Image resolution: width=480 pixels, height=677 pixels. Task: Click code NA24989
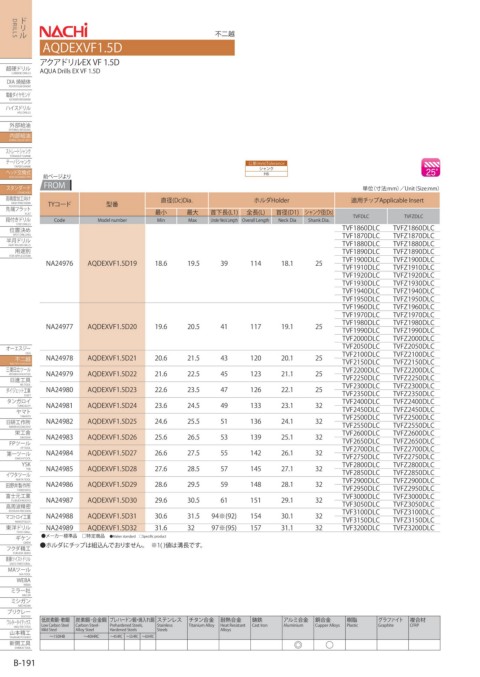click(x=59, y=528)
